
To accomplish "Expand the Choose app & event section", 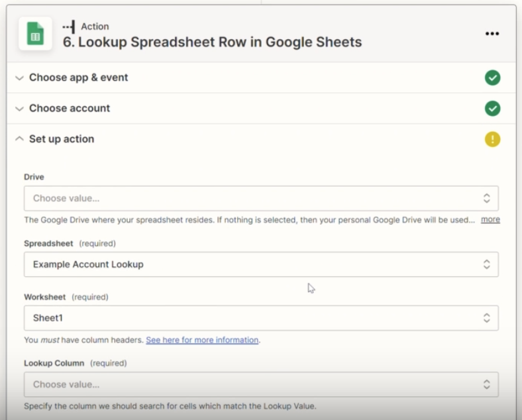I will click(x=261, y=78).
